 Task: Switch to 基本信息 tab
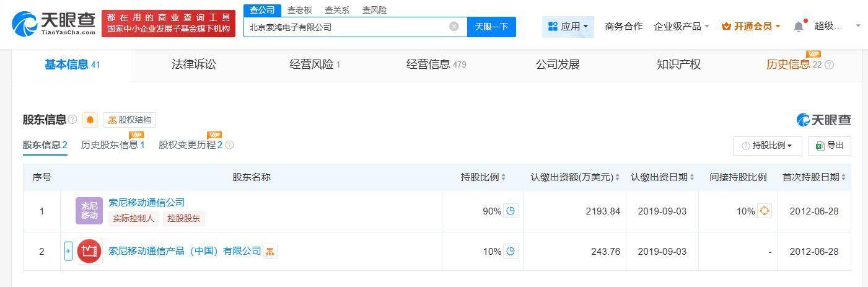[72, 64]
